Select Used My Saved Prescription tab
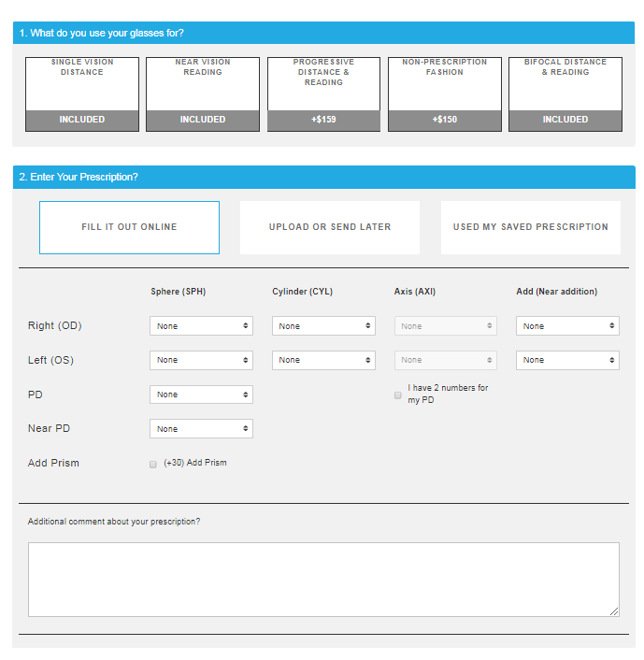This screenshot has width=644, height=660. [x=530, y=227]
